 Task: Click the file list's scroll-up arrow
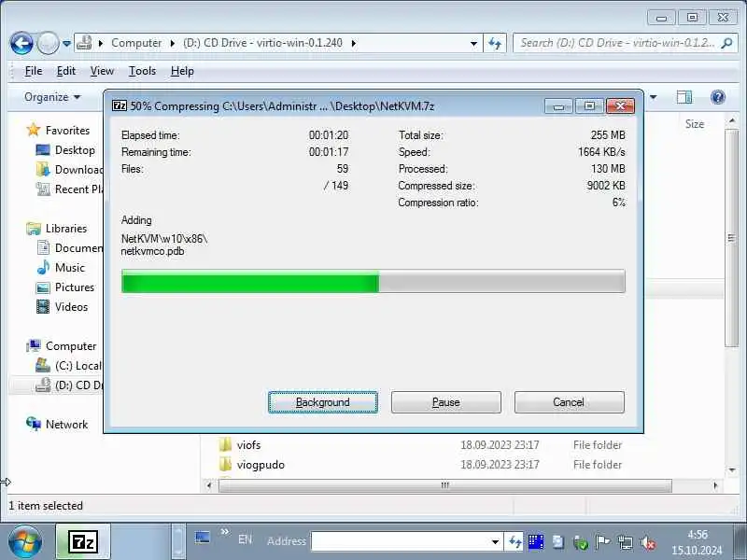pos(732,121)
